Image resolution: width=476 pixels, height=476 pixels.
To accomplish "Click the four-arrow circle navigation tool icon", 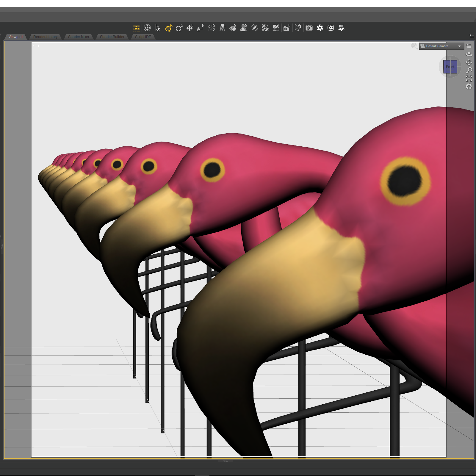I will [x=147, y=28].
